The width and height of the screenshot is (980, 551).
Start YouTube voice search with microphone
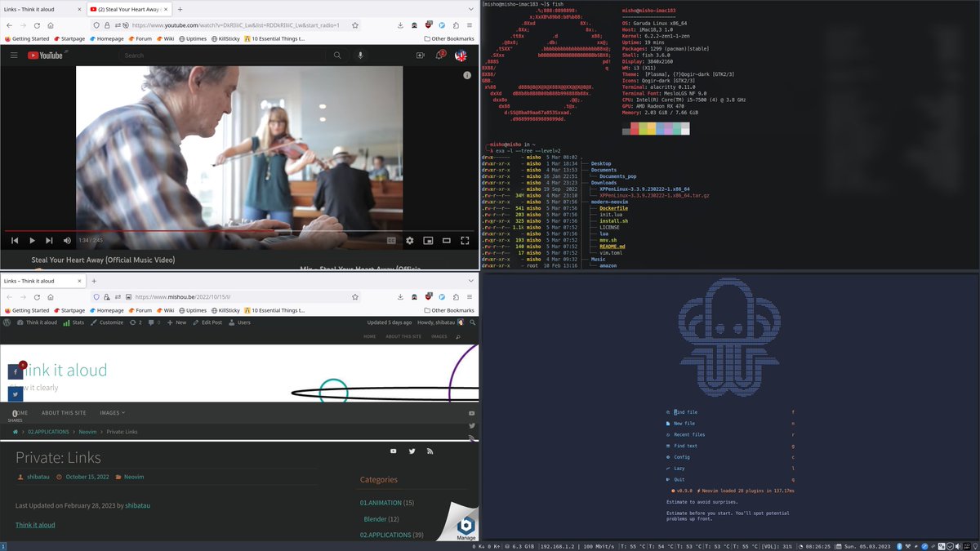coord(360,56)
